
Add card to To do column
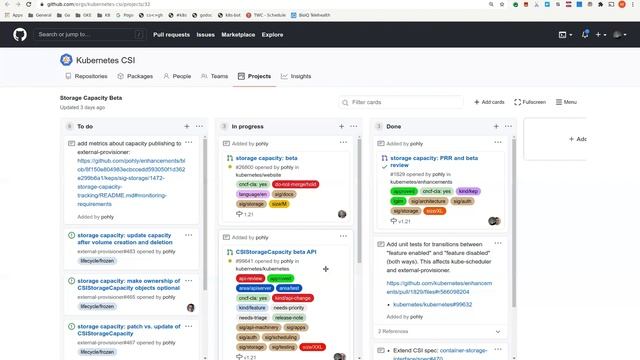187,127
